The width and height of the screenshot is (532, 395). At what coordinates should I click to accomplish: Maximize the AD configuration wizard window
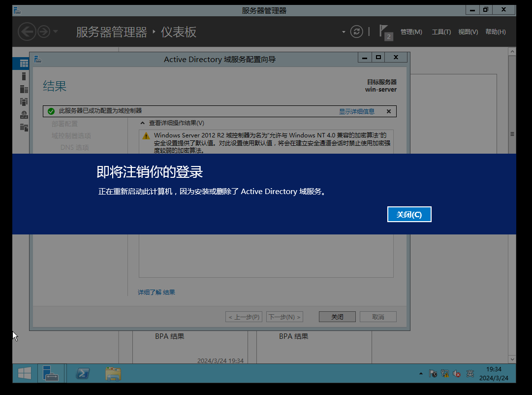click(378, 58)
